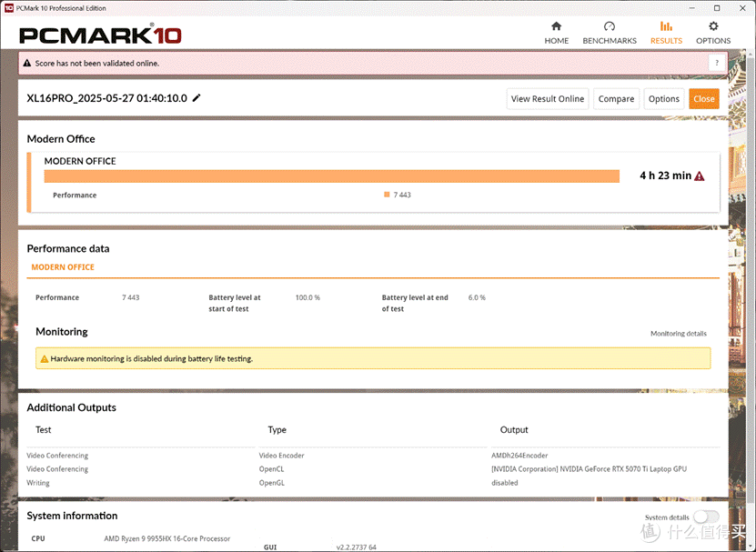Click the 4 h 23 min battery result

click(x=666, y=176)
